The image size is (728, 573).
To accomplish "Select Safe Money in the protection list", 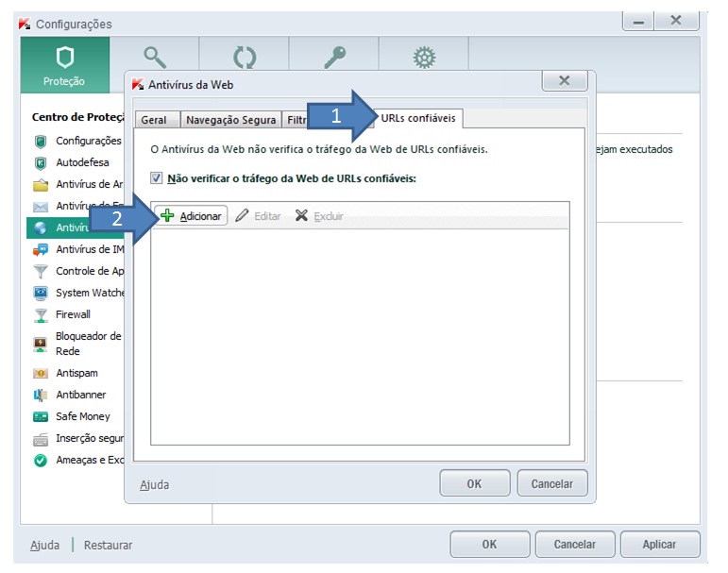I will tap(83, 416).
